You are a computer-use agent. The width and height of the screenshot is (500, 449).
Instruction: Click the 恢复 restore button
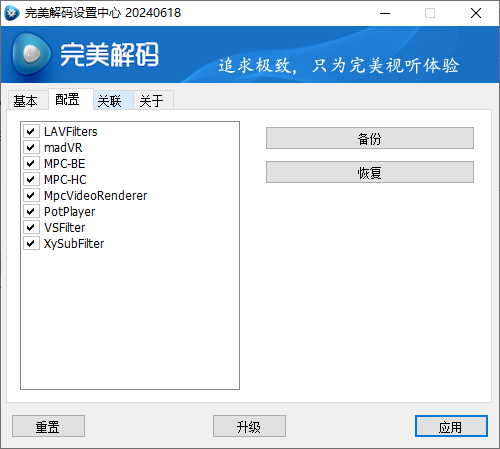[370, 172]
